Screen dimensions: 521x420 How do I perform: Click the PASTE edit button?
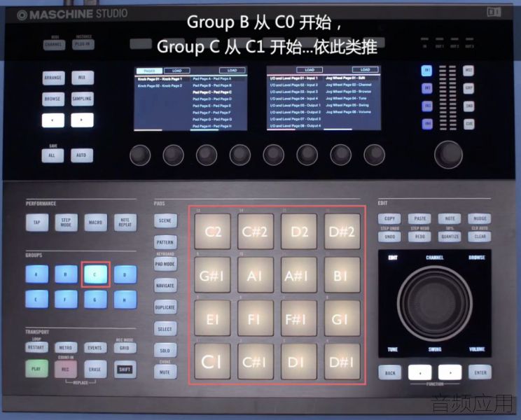click(419, 218)
